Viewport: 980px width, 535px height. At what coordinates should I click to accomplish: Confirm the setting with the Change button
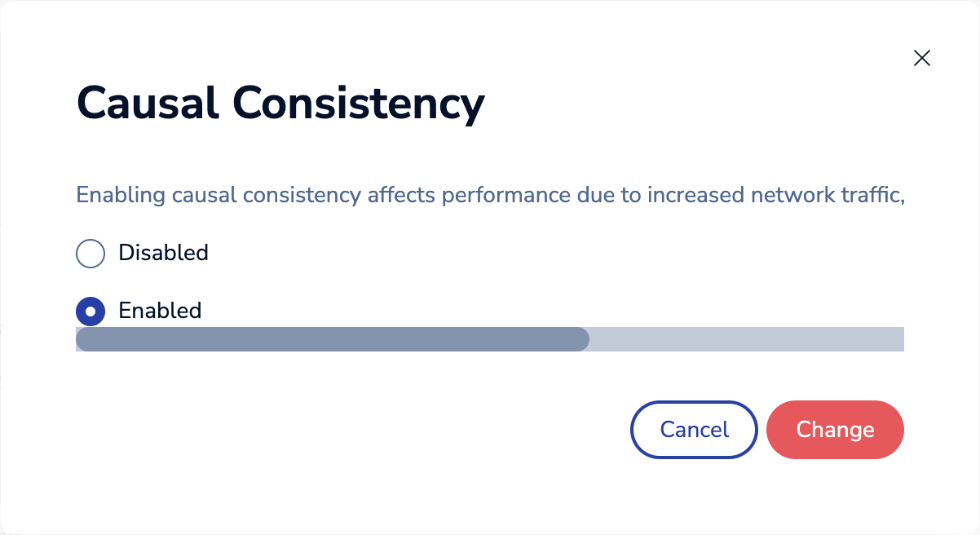click(835, 430)
